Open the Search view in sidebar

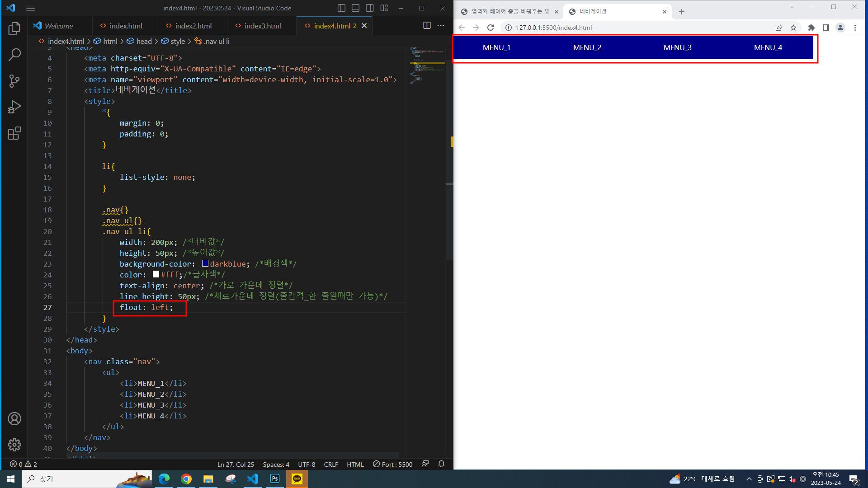[x=14, y=55]
